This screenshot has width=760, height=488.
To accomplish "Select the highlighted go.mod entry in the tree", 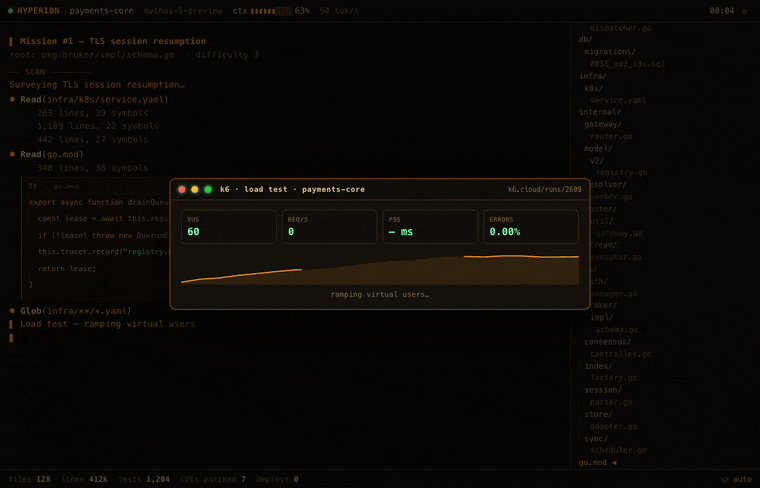I will click(x=593, y=463).
